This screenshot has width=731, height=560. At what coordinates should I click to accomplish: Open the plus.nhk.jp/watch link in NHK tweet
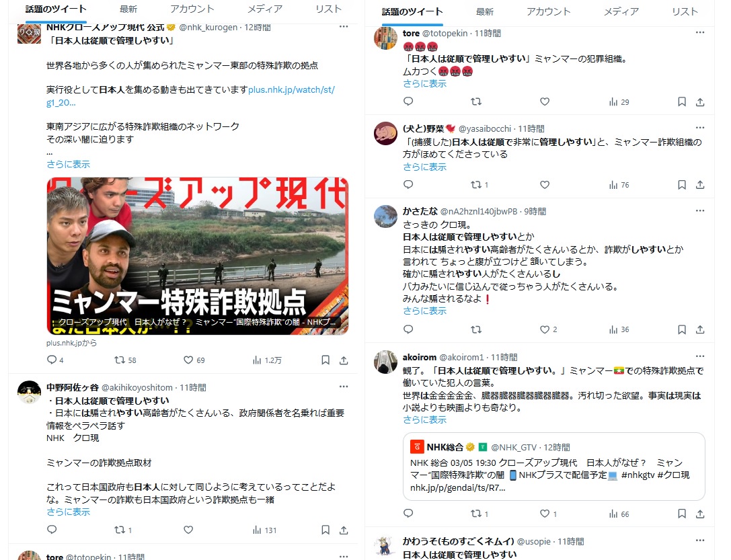pyautogui.click(x=191, y=96)
